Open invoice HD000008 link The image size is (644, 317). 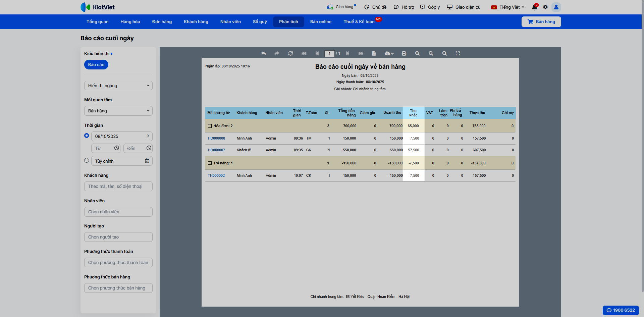click(216, 138)
